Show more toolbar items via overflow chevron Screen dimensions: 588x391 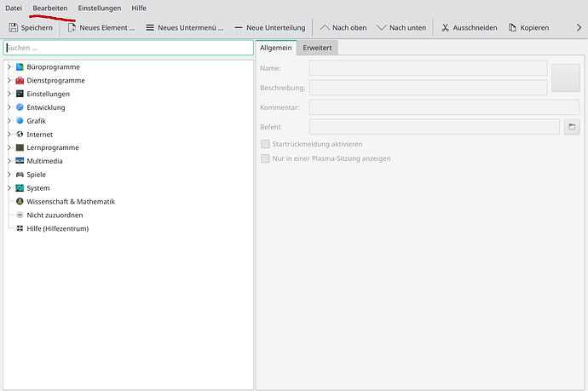tap(579, 28)
